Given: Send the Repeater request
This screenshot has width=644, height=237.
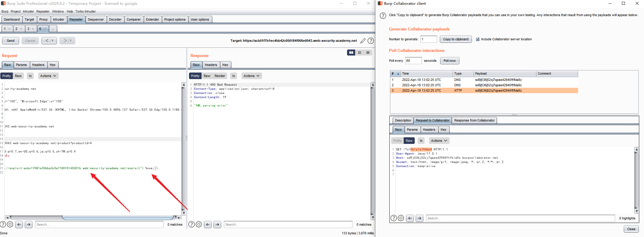Looking at the screenshot, I should pos(11,41).
